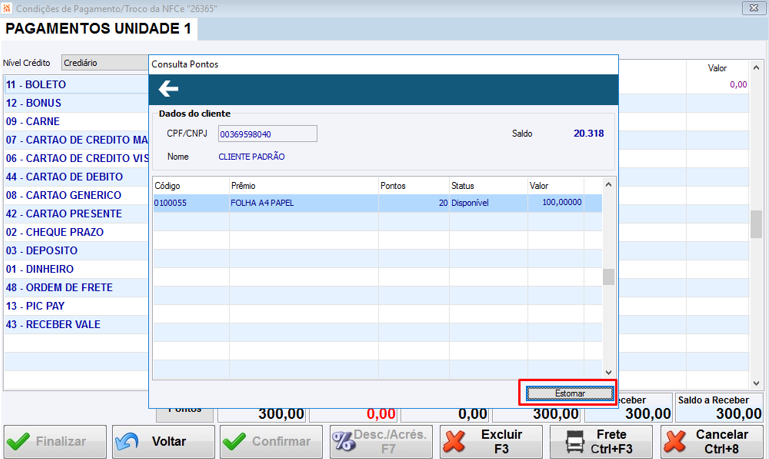This screenshot has height=459, width=769.
Task: Click the Confirmar button
Action: [x=271, y=442]
